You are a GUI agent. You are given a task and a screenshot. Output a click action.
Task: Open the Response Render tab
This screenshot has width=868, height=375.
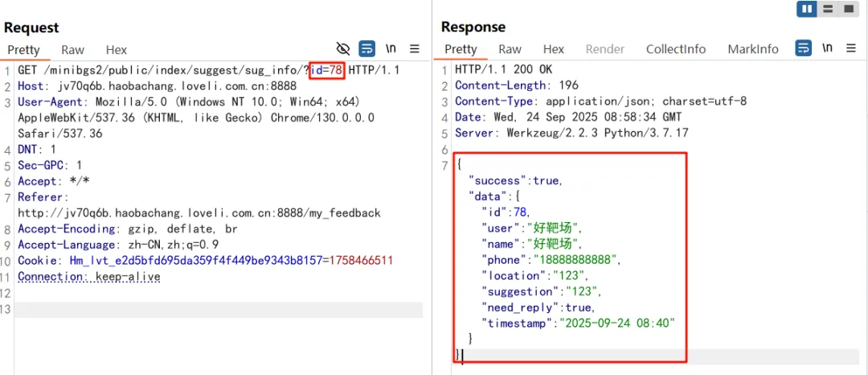point(605,49)
